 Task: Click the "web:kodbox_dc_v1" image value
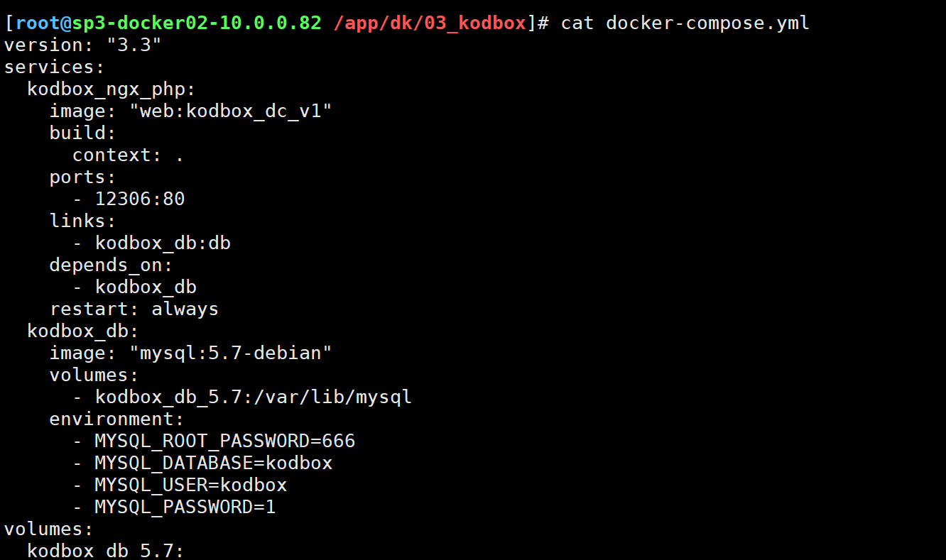point(229,111)
